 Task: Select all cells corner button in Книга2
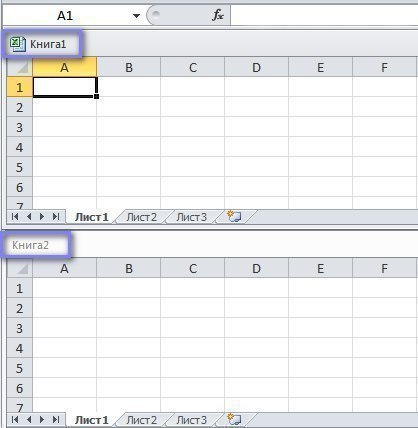click(20, 268)
